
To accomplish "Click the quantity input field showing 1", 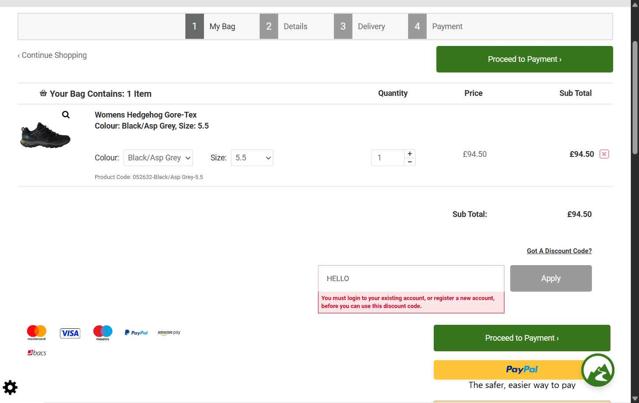I will 388,158.
